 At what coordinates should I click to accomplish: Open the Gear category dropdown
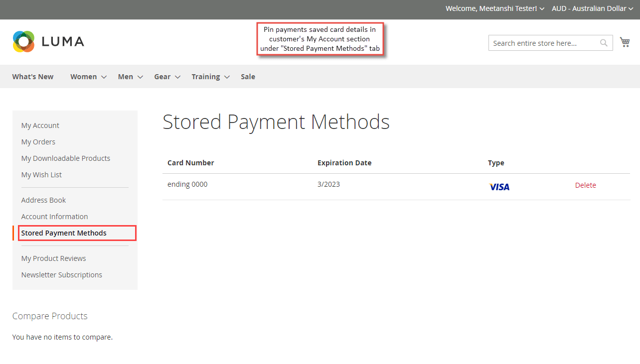click(162, 76)
